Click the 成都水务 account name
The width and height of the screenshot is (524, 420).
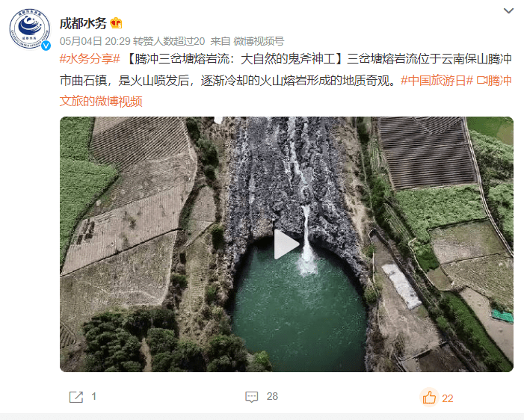point(83,23)
